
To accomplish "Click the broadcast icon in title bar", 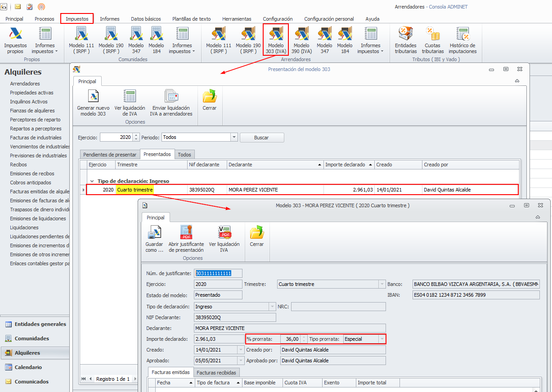I will coord(41,7).
